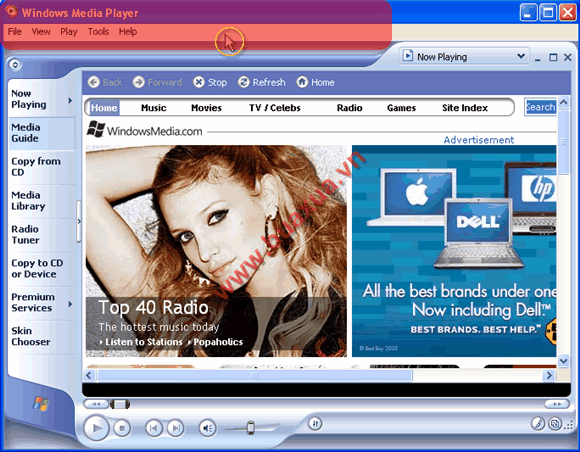Click the Back navigation button
The width and height of the screenshot is (580, 452).
[x=105, y=82]
